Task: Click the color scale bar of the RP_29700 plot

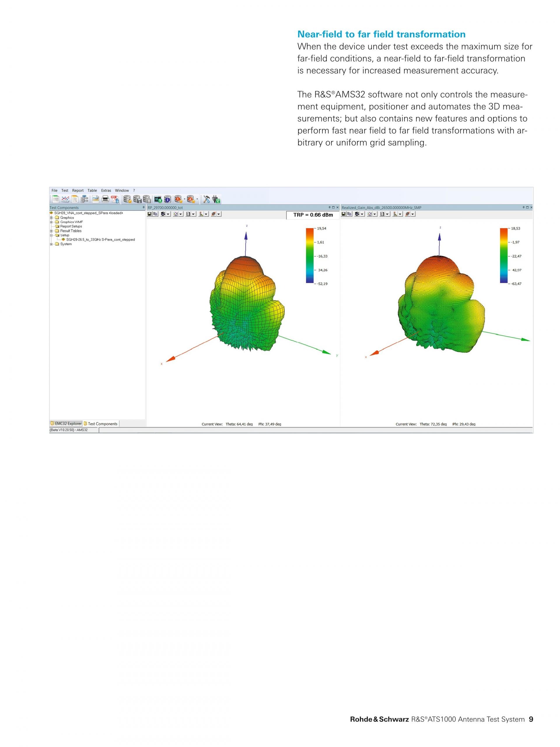Action: (309, 256)
